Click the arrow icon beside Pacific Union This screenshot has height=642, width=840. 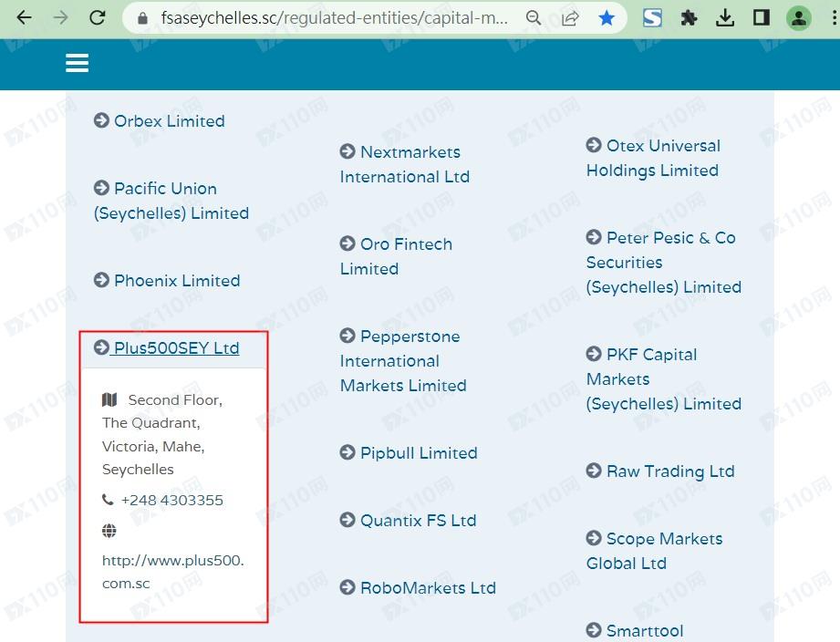[101, 188]
